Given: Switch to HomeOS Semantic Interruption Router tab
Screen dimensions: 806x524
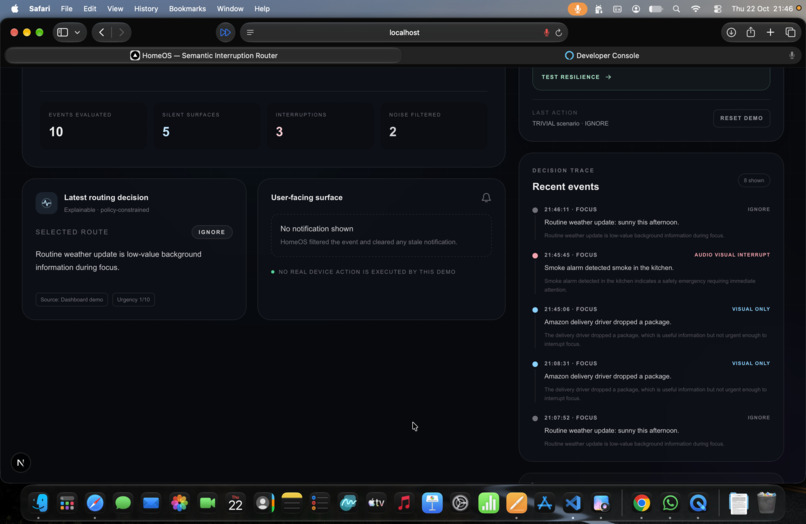Looking at the screenshot, I should tap(204, 56).
